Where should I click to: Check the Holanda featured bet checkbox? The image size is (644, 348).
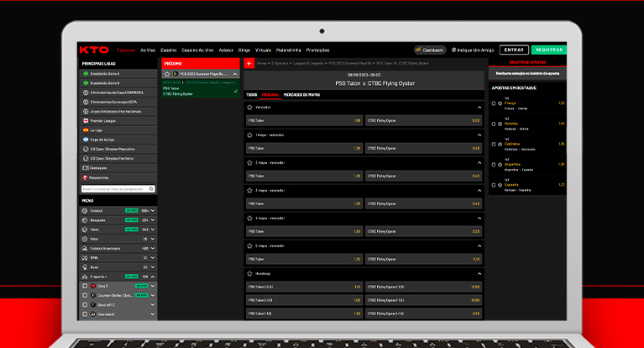point(494,124)
